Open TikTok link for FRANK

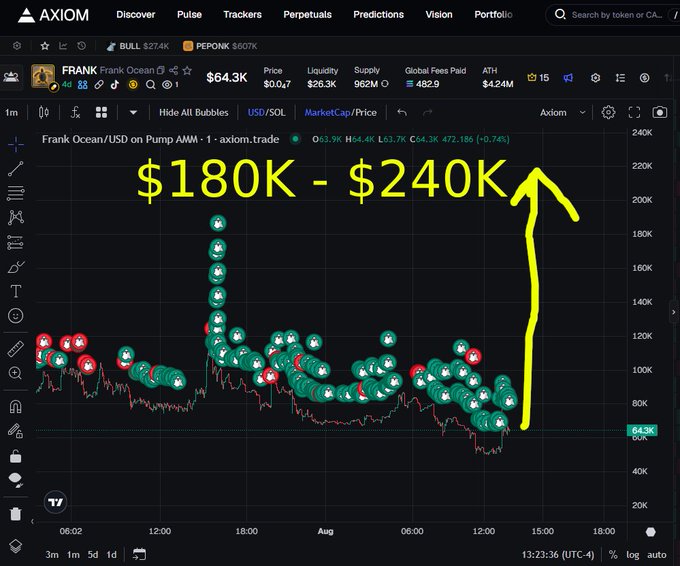point(115,85)
